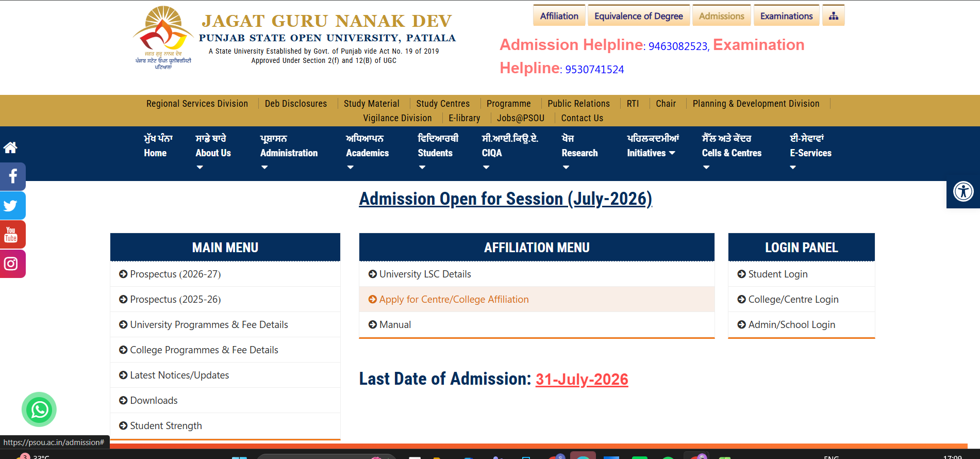Open the accessibility tools icon
Screen dimensions: 980x459
(963, 191)
